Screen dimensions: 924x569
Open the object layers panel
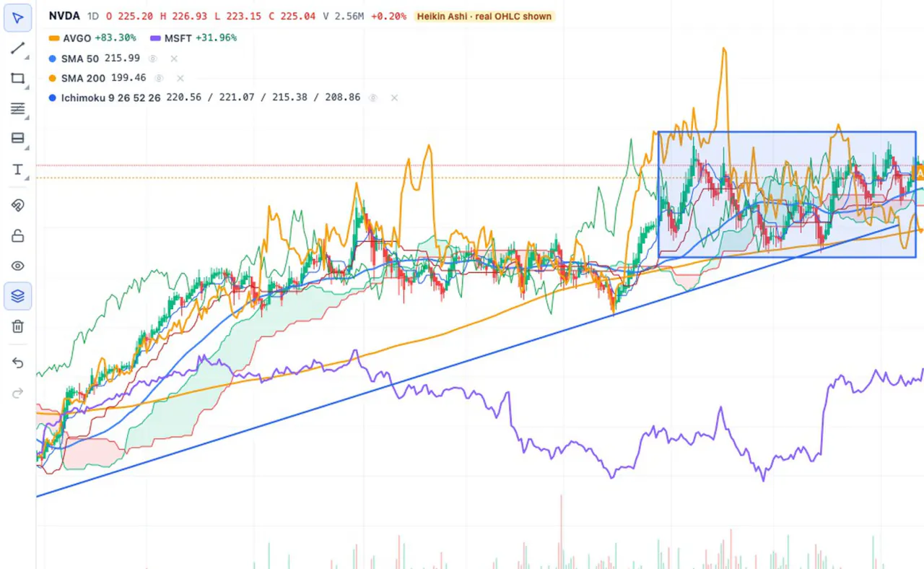pos(18,296)
